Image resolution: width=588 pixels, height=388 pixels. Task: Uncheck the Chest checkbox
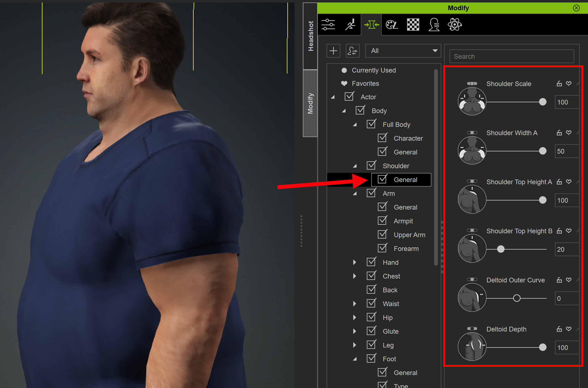(371, 276)
